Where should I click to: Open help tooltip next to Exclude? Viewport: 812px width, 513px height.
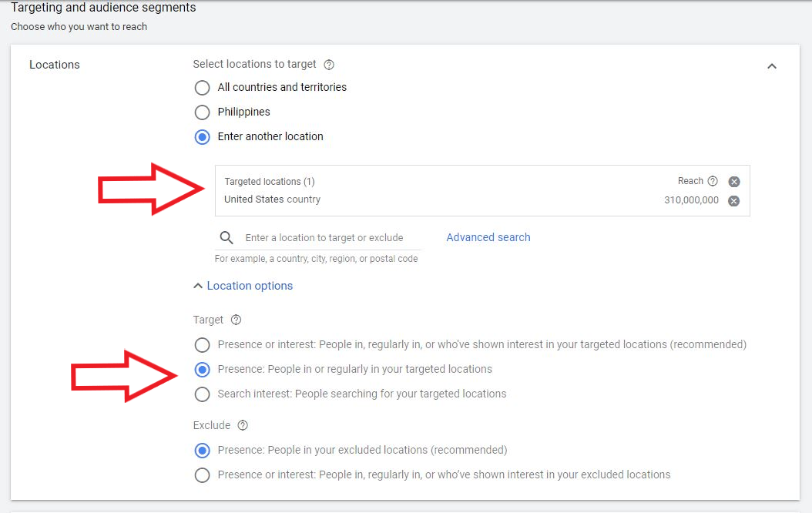tap(243, 425)
